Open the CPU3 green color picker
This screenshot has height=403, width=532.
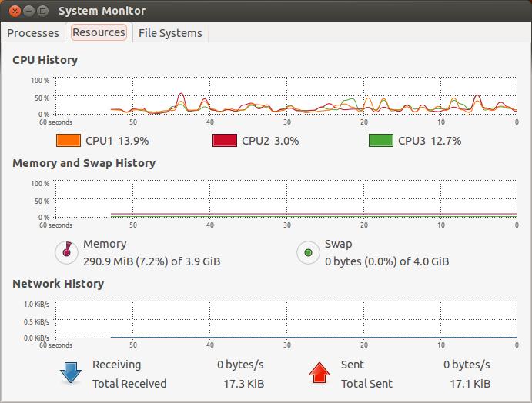pyautogui.click(x=381, y=141)
